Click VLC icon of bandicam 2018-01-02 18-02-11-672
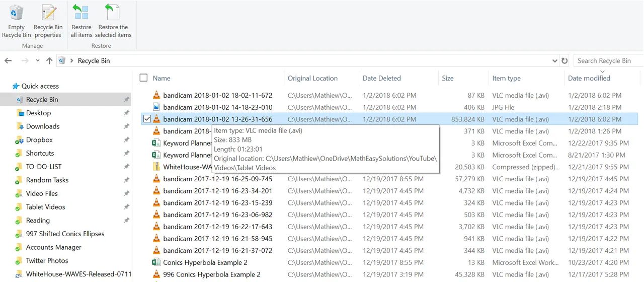 tap(156, 95)
